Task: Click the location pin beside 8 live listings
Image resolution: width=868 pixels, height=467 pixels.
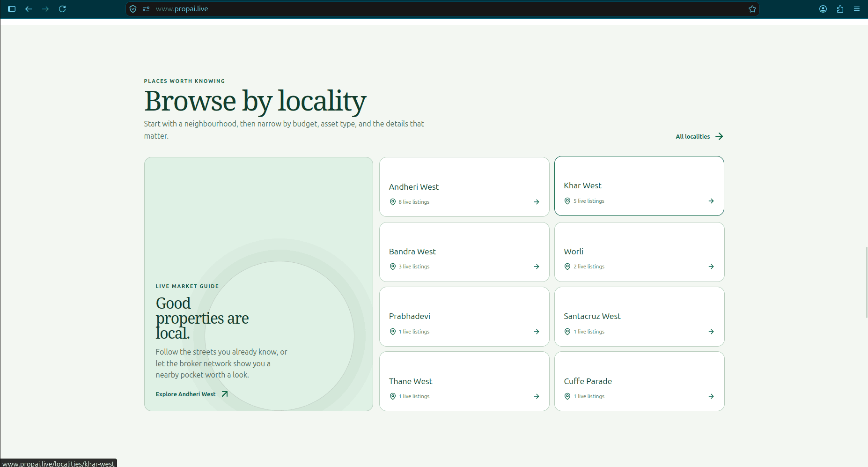Action: point(393,202)
